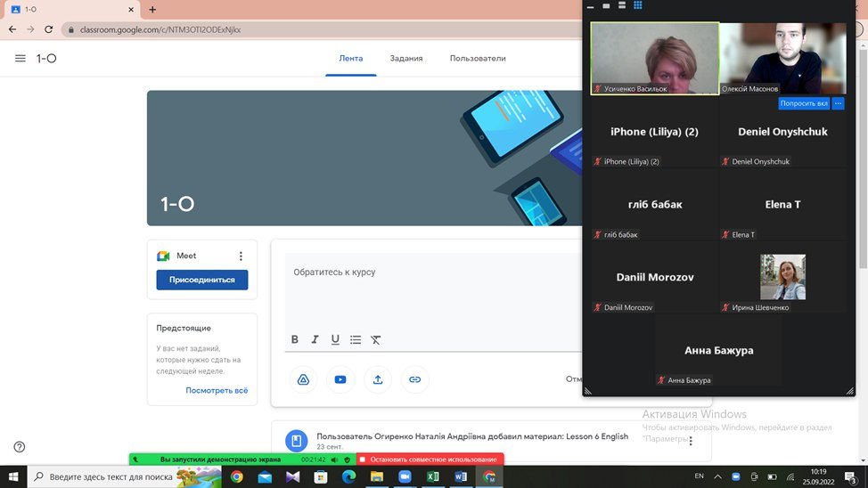Click the browser forward arrow
Viewport: 868px width, 488px height.
[30, 29]
